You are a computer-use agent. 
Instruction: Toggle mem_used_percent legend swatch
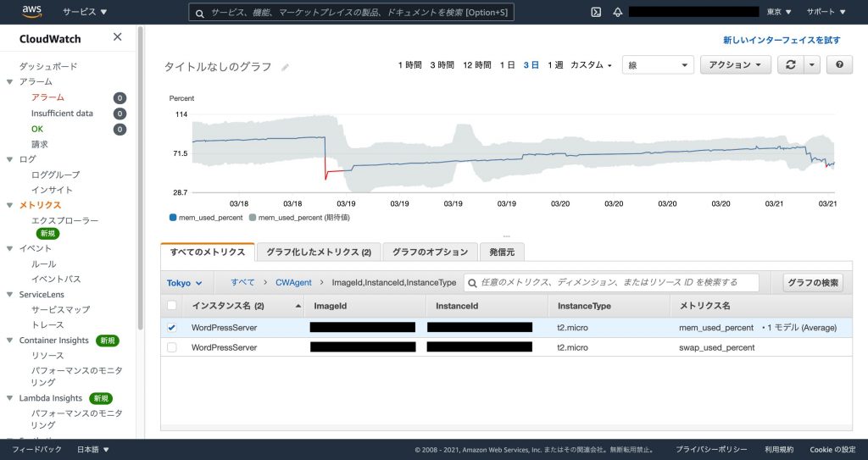pyautogui.click(x=173, y=218)
